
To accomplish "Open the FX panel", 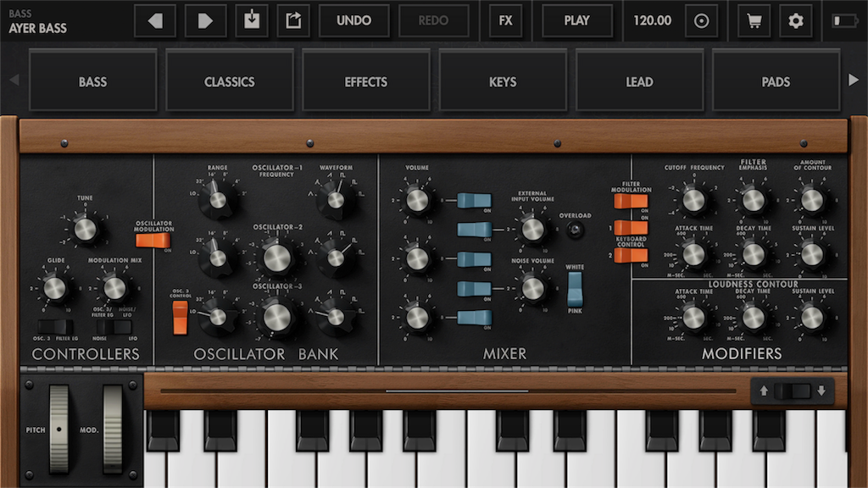I will pyautogui.click(x=505, y=21).
